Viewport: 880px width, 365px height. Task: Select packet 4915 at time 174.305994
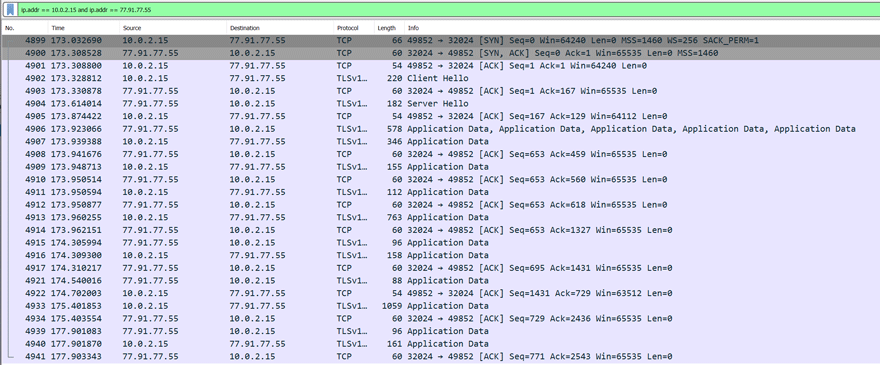pyautogui.click(x=440, y=243)
